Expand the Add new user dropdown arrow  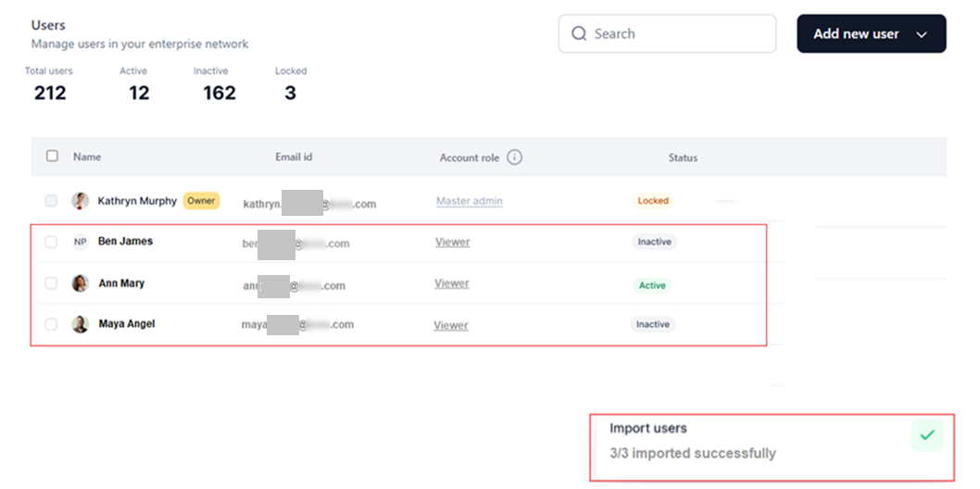point(921,34)
